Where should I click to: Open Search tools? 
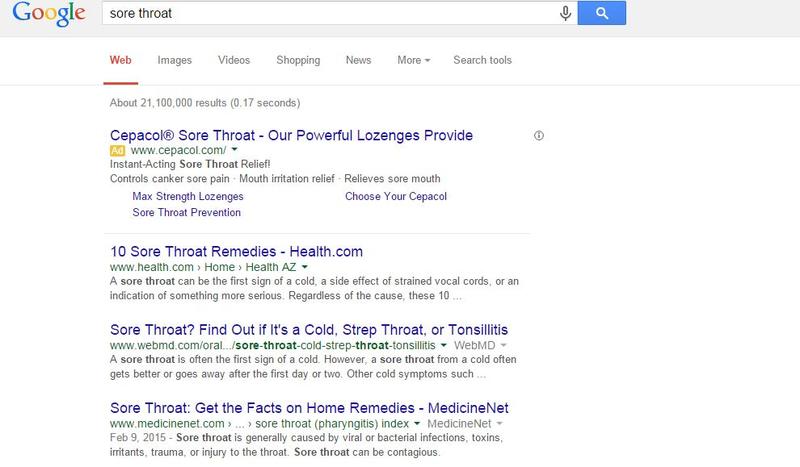click(x=482, y=60)
